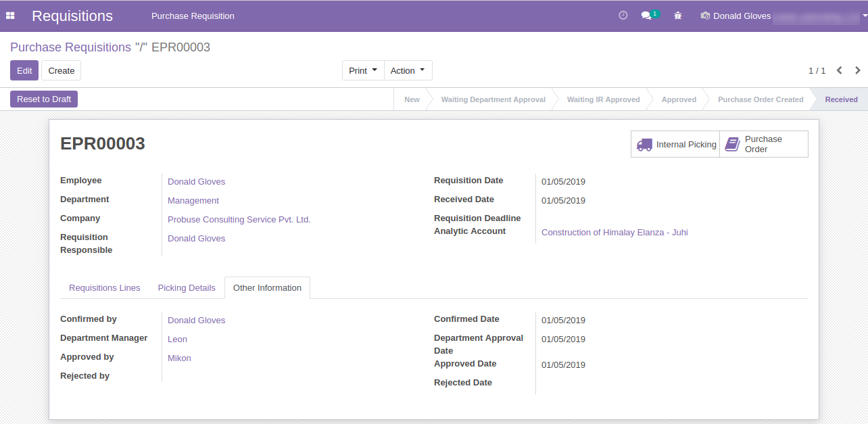Open Purchase Order book button
This screenshot has height=424, width=868.
coord(764,144)
